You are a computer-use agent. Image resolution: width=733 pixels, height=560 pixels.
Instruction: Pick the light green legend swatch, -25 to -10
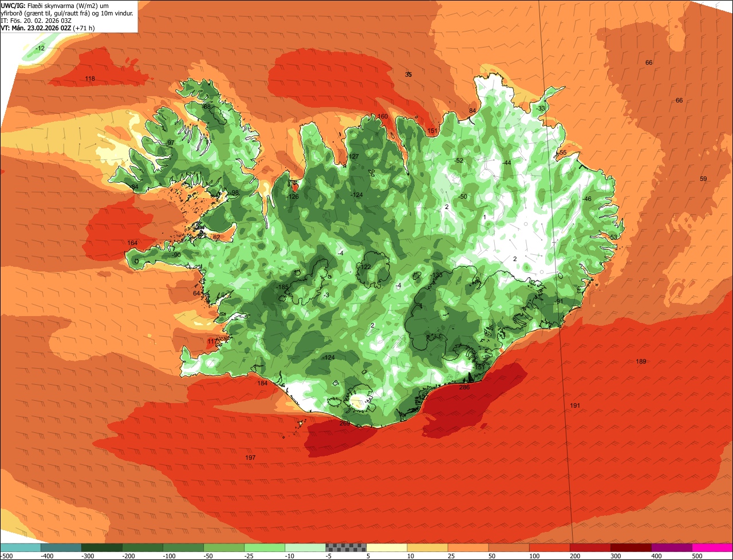tap(265, 547)
